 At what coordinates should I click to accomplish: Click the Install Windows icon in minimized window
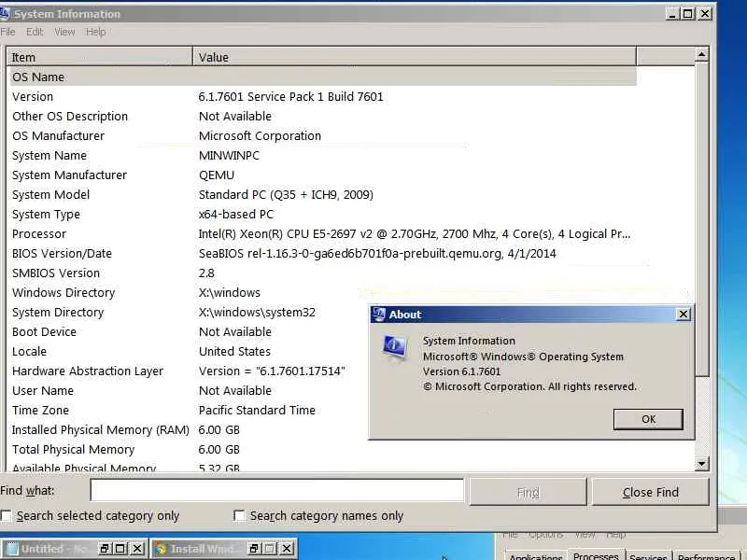[x=161, y=549]
